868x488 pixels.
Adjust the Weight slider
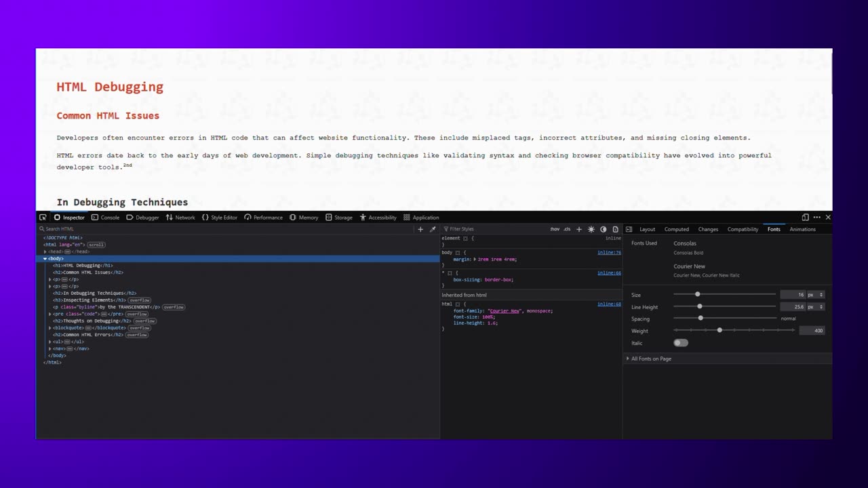click(734, 330)
